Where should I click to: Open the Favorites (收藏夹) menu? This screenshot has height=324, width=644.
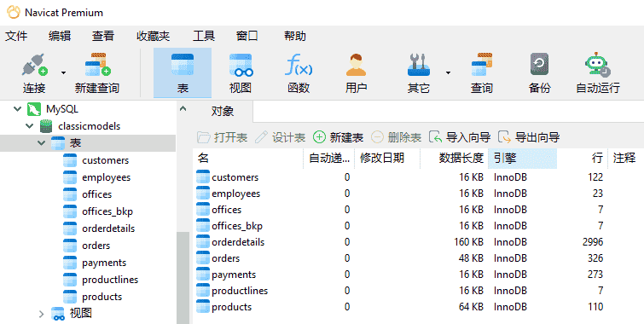154,36
